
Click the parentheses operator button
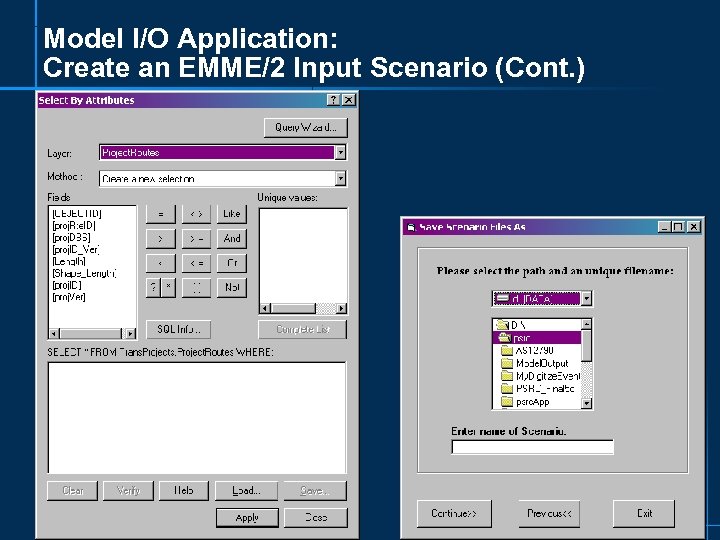pyautogui.click(x=196, y=288)
